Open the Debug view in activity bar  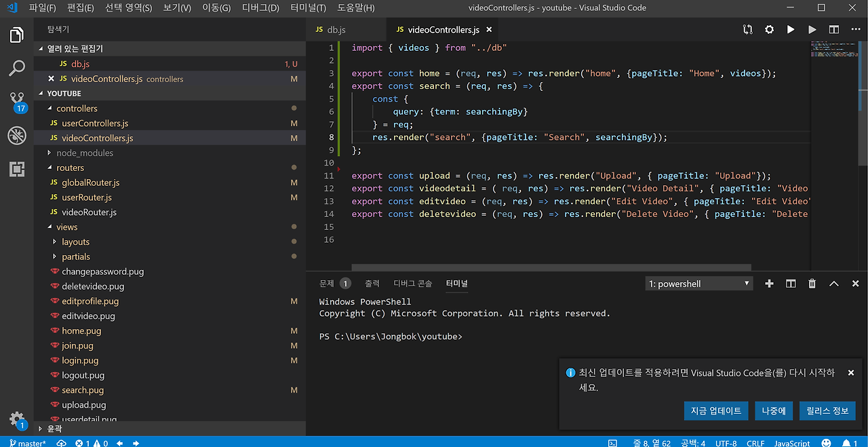pyautogui.click(x=17, y=136)
